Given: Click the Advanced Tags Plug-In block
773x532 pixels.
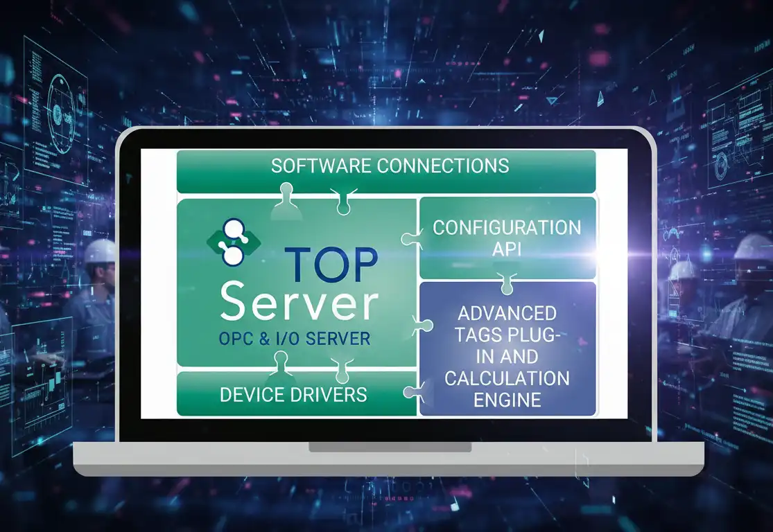Looking at the screenshot, I should point(510,346).
